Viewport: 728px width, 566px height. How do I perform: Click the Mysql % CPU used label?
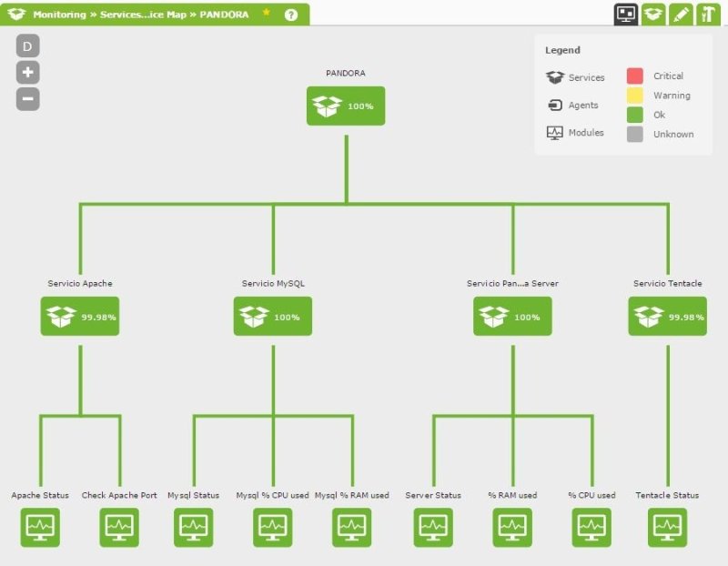pyautogui.click(x=272, y=495)
